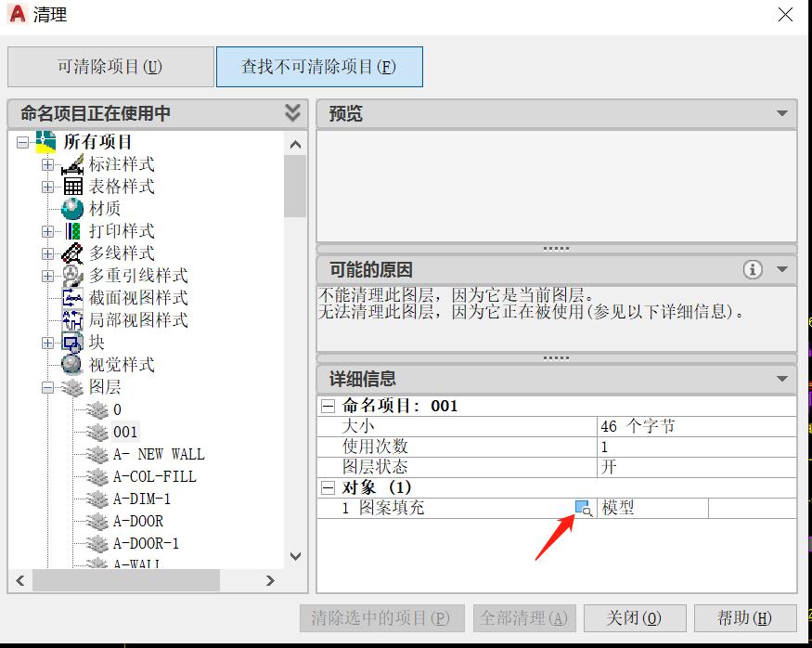Click layer icon next to A-DIM-1
This screenshot has height=648, width=812.
pos(97,499)
